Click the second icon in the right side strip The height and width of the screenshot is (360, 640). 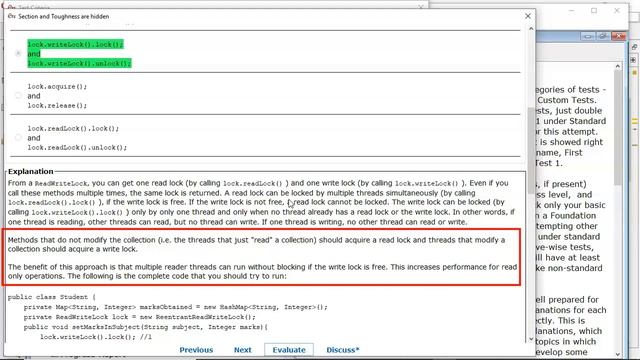click(x=634, y=60)
